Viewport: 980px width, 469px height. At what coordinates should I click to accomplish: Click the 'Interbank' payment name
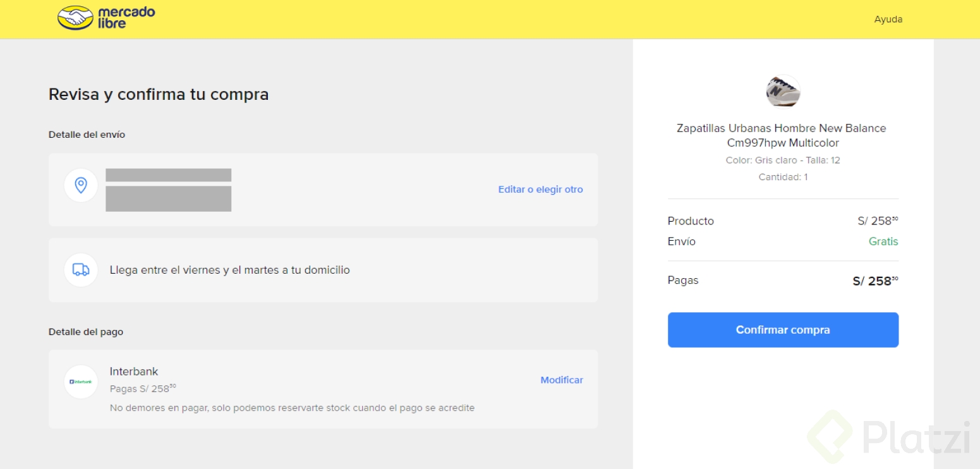(134, 371)
